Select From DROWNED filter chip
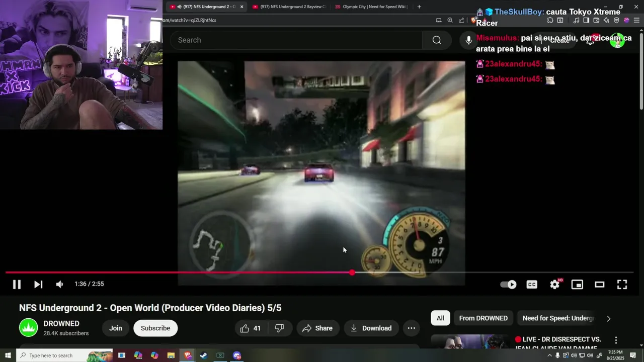644x362 pixels. coord(483,318)
